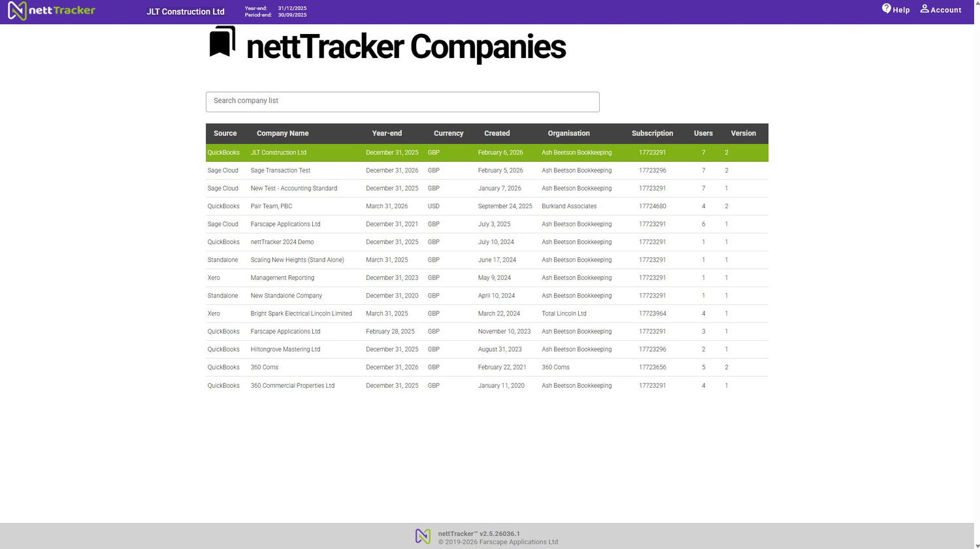
Task: Sort the table by the Year-end column header
Action: [x=386, y=133]
